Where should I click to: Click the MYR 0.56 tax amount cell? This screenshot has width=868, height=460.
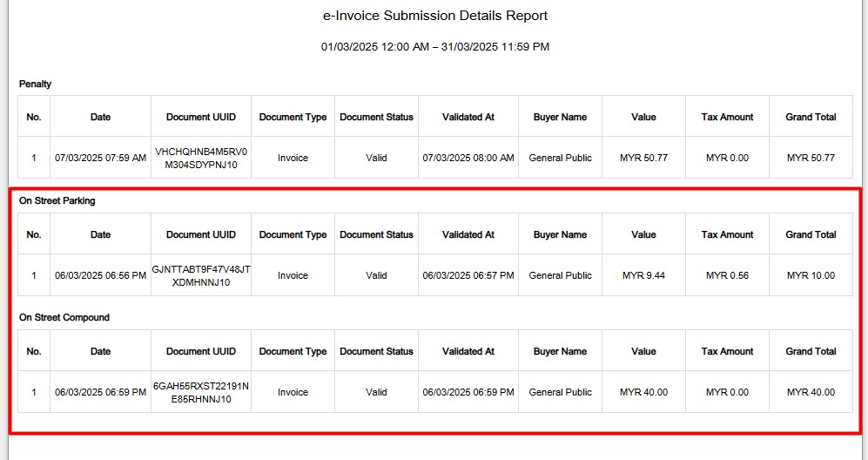pos(727,275)
